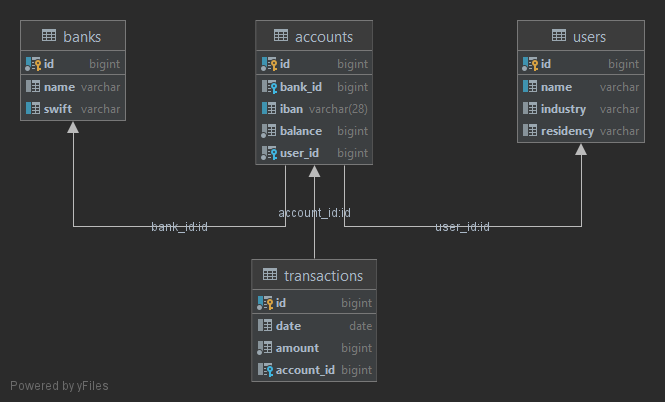Click primary key icon of transactions id

265,303
